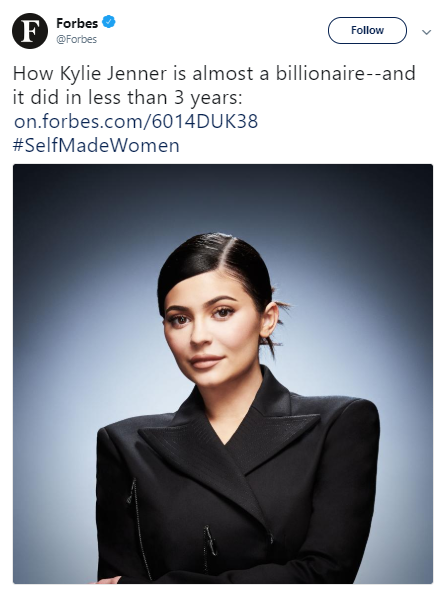
Task: Open the Forbes profile avatar
Action: point(30,31)
